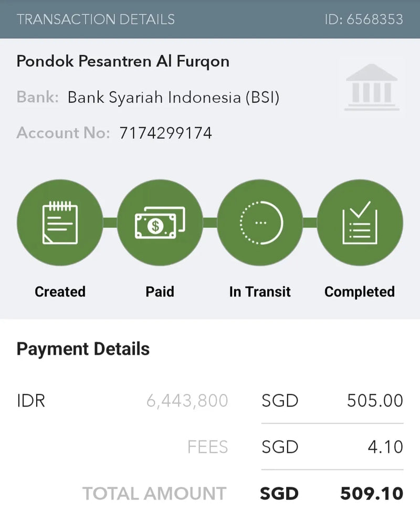Click the Created notepad step icon

pyautogui.click(x=60, y=223)
